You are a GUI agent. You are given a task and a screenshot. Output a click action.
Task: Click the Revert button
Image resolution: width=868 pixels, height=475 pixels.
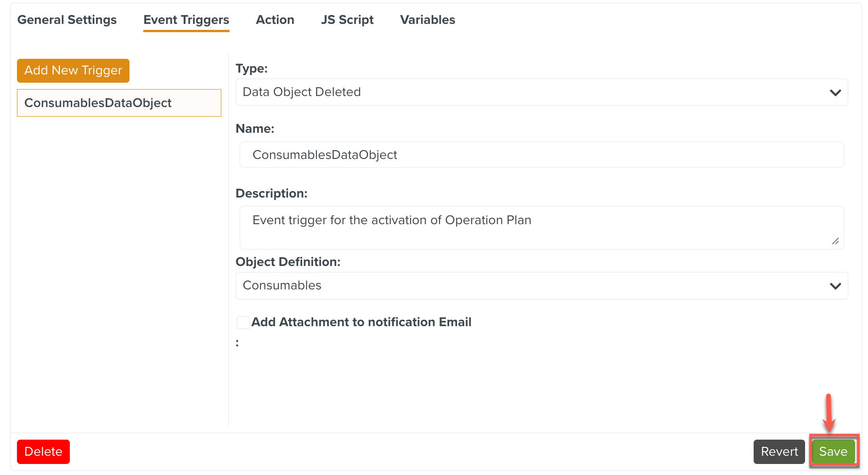click(x=779, y=452)
